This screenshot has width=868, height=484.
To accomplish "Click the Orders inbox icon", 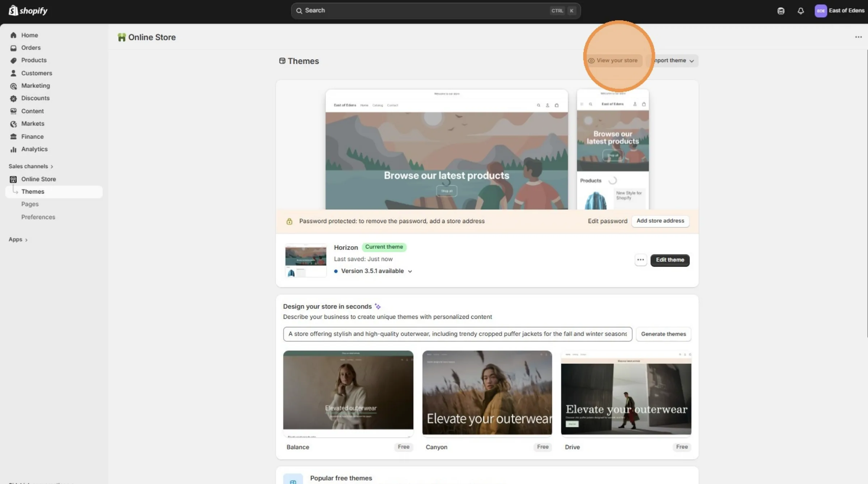I will [13, 48].
